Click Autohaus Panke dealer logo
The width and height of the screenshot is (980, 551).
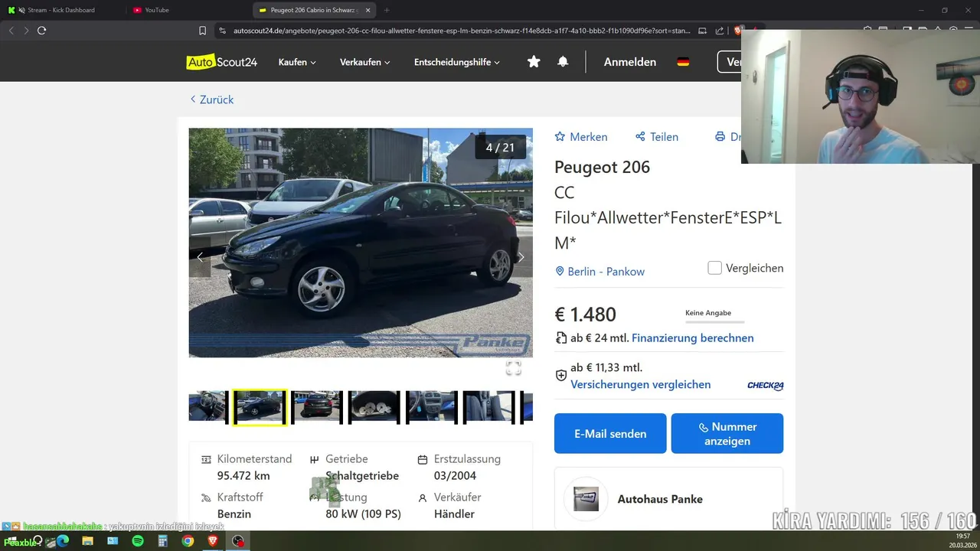[586, 499]
